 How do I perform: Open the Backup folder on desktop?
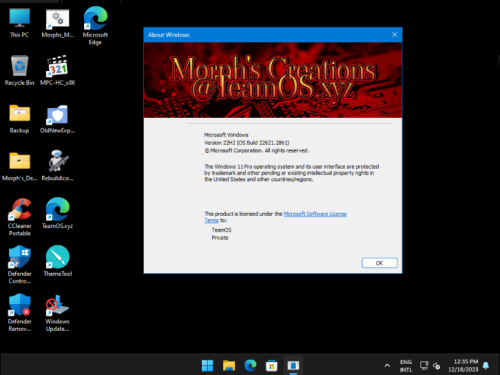click(19, 119)
